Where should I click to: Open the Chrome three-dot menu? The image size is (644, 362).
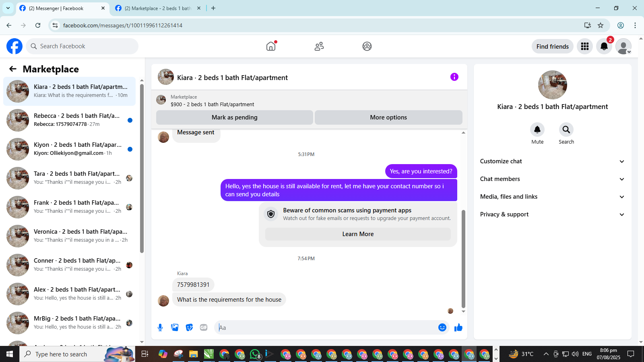pos(635,25)
